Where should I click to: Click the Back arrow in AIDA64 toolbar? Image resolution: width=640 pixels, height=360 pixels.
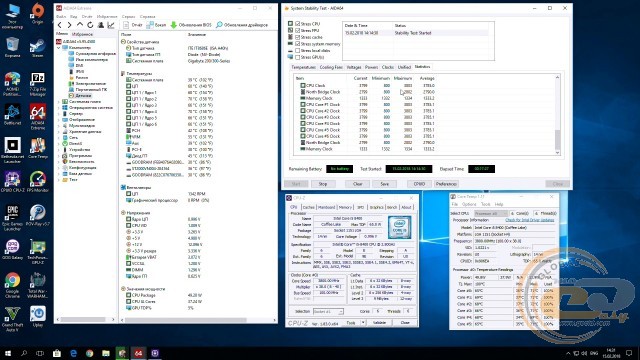point(60,25)
